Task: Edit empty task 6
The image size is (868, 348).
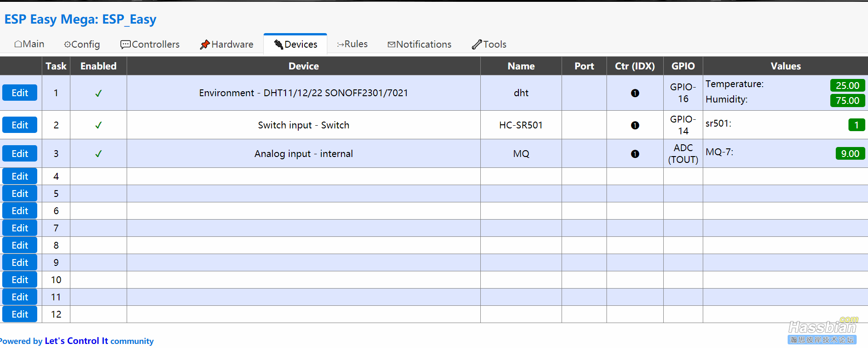Action: 20,211
